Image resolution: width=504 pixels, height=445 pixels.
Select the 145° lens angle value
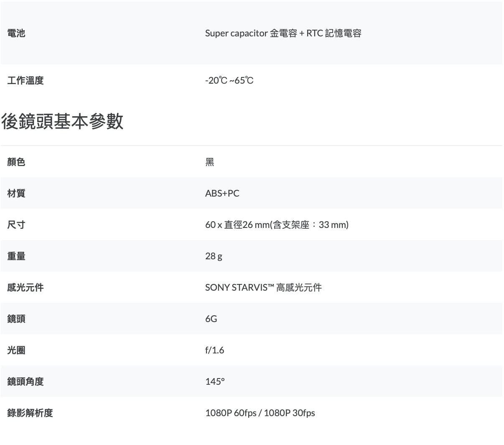(x=215, y=381)
